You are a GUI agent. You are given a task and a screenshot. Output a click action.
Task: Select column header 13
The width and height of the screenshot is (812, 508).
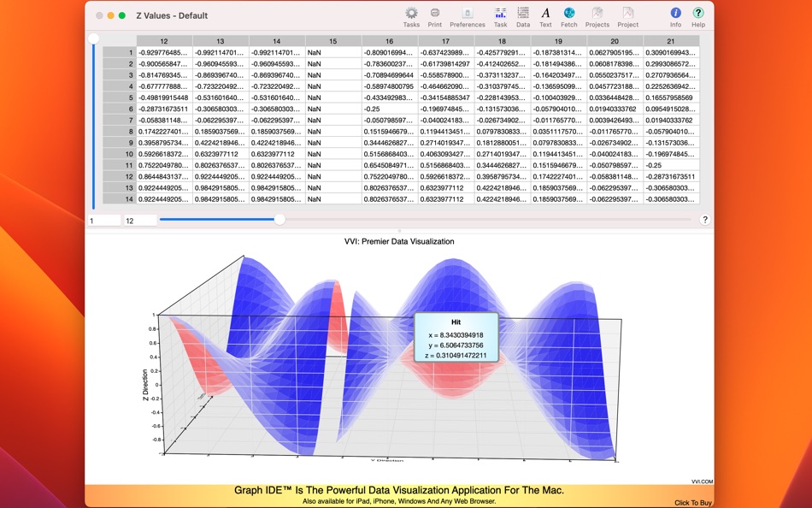[x=221, y=41]
